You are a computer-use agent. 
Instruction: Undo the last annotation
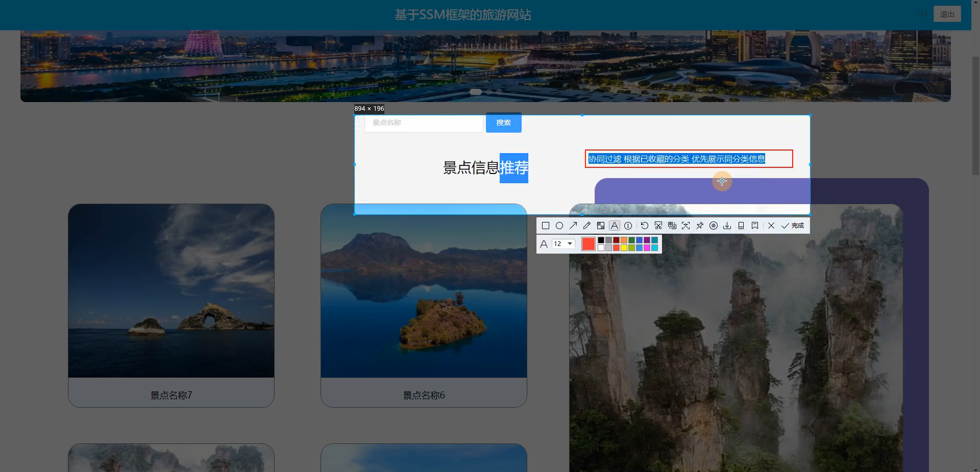pyautogui.click(x=645, y=226)
